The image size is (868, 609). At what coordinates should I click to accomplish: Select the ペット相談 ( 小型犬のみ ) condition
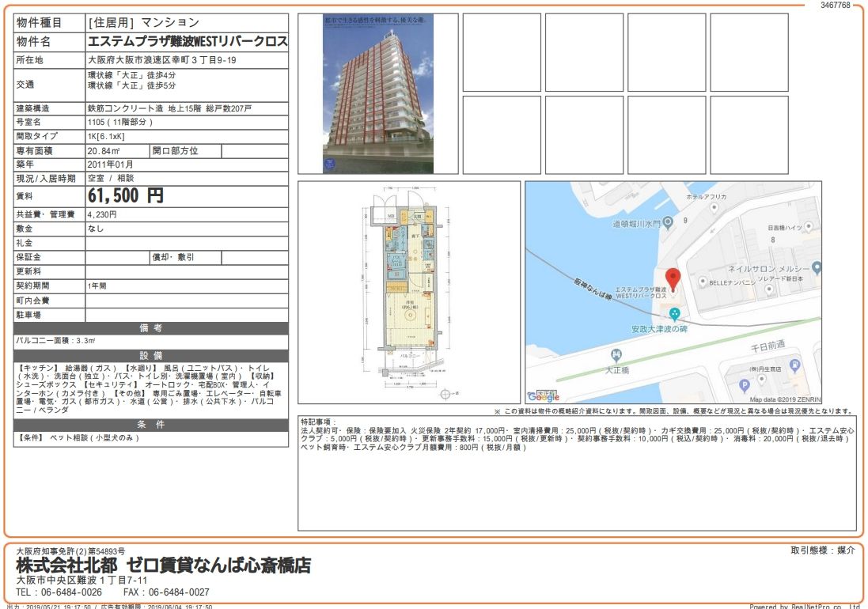click(94, 437)
